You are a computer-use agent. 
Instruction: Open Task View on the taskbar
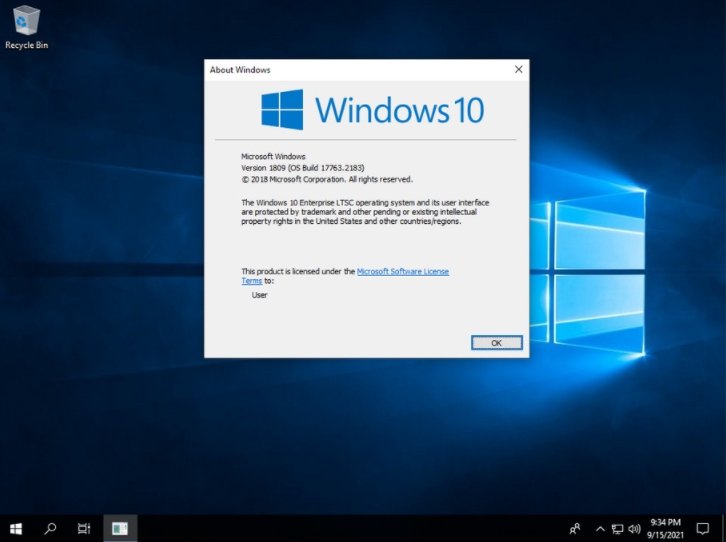[84, 529]
